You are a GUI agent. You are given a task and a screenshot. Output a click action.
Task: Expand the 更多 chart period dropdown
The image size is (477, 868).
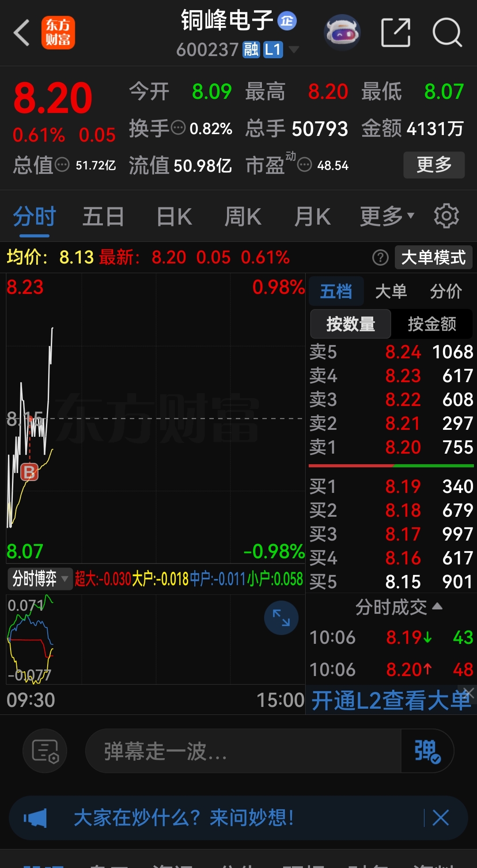[x=387, y=217]
